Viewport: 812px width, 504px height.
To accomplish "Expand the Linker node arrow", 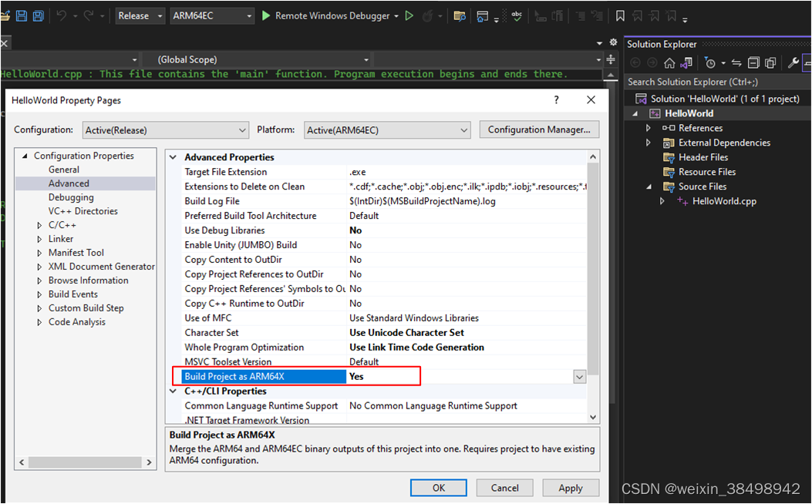I will click(39, 239).
